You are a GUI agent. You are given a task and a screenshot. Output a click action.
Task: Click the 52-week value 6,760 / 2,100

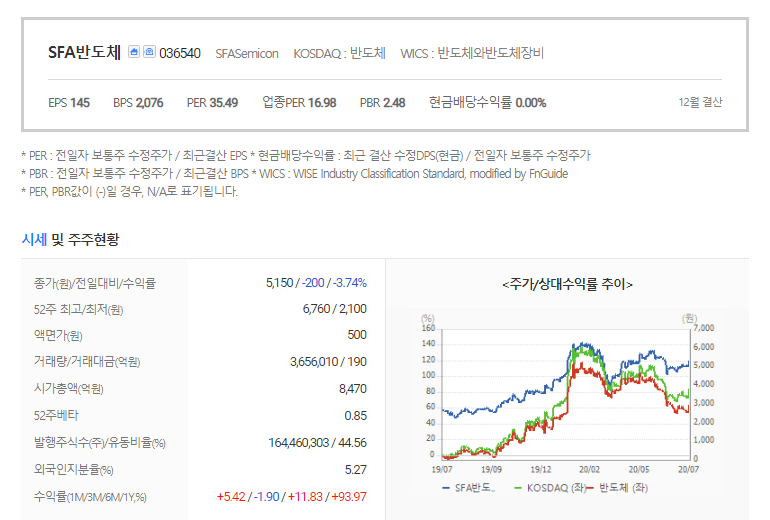tap(334, 309)
